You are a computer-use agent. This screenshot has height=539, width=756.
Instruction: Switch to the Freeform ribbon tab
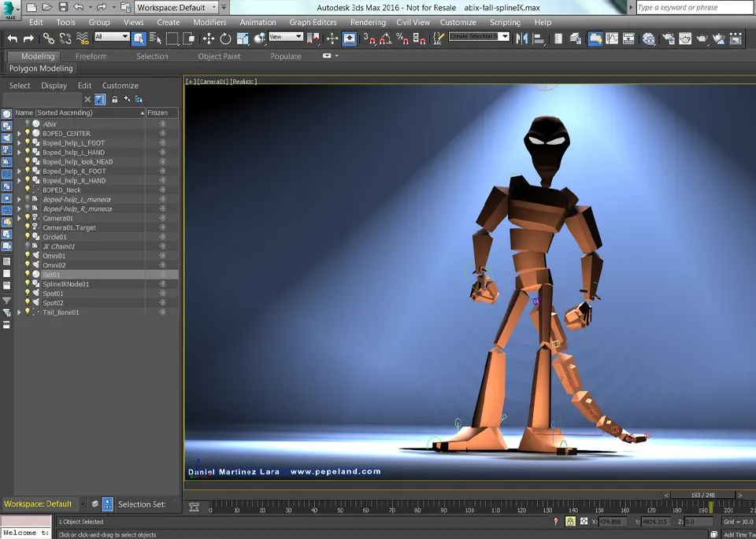[x=91, y=56]
